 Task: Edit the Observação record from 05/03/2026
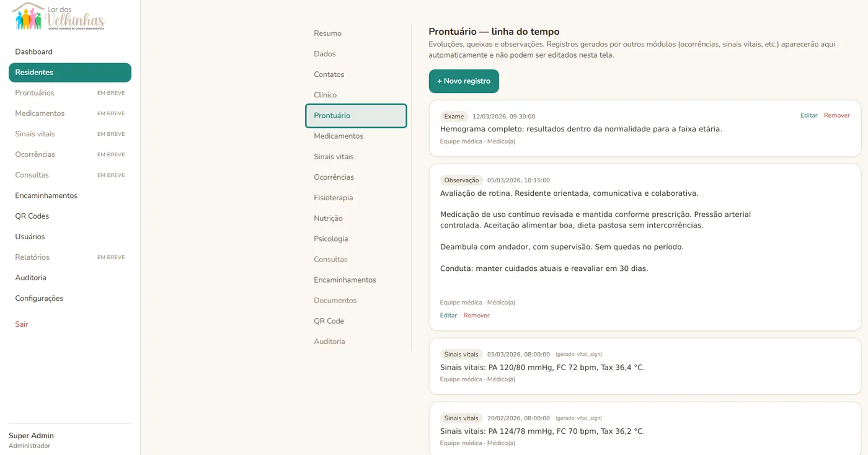pyautogui.click(x=448, y=316)
